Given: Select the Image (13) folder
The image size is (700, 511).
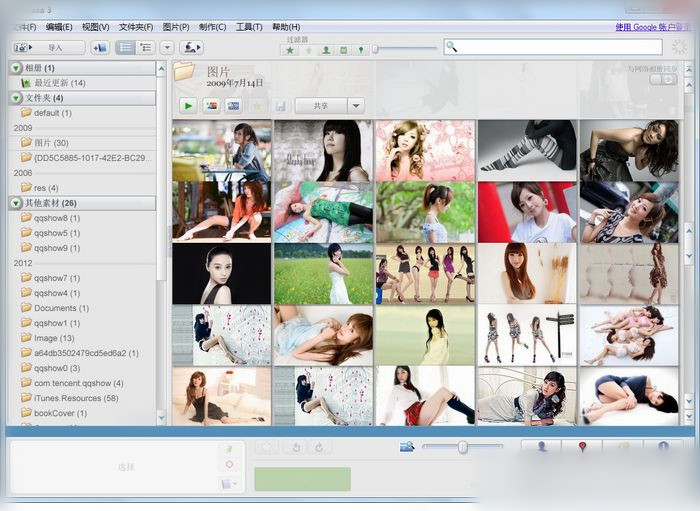Looking at the screenshot, I should coord(82,338).
